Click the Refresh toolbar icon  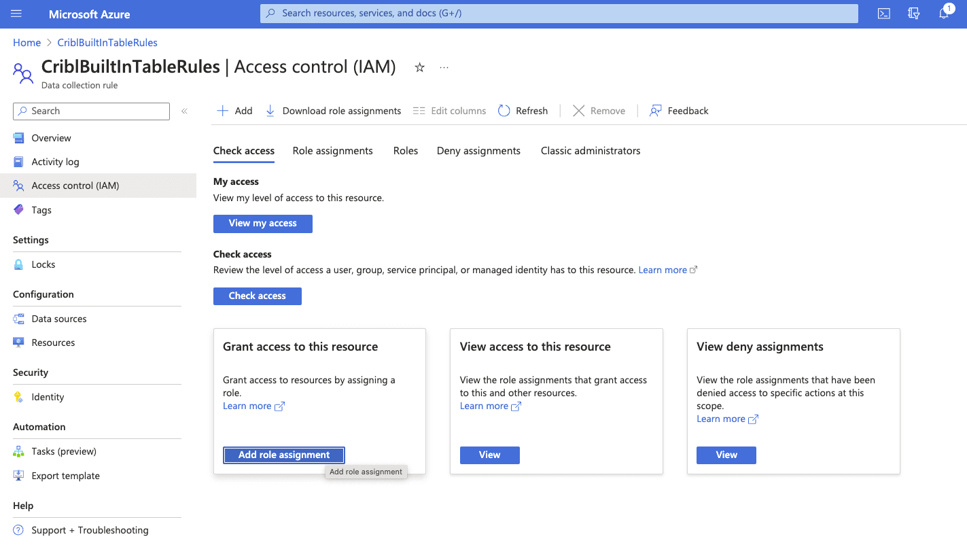(504, 111)
